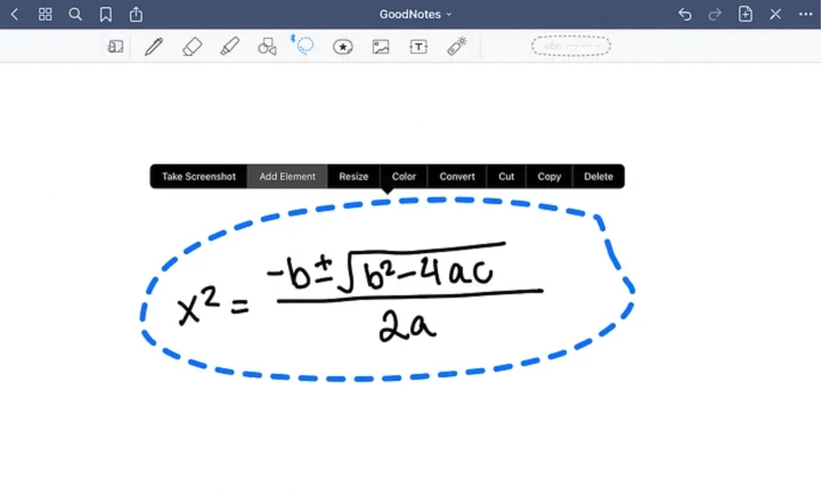The image size is (822, 504).
Task: Click the dashed stroke preview box
Action: (x=571, y=46)
